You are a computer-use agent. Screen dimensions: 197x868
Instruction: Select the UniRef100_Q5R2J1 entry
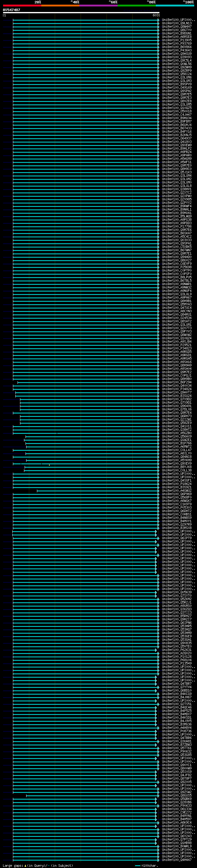177,603
